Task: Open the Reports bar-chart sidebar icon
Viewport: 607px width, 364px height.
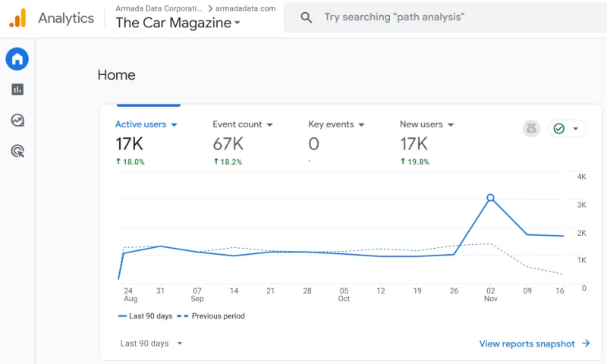Action: 17,89
